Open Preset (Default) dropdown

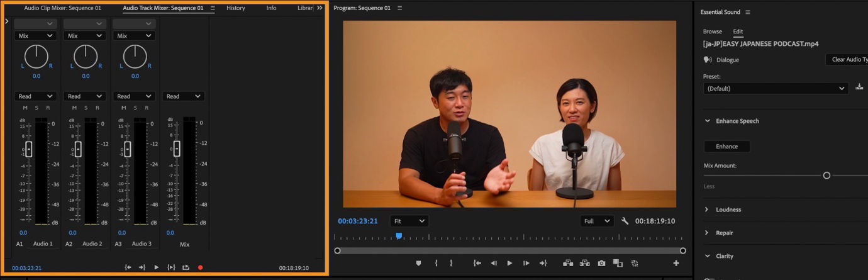point(776,89)
